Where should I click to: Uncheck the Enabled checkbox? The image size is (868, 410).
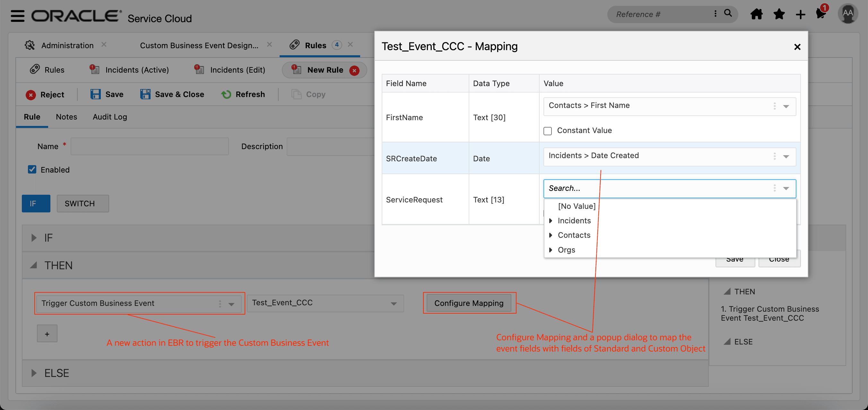coord(32,169)
